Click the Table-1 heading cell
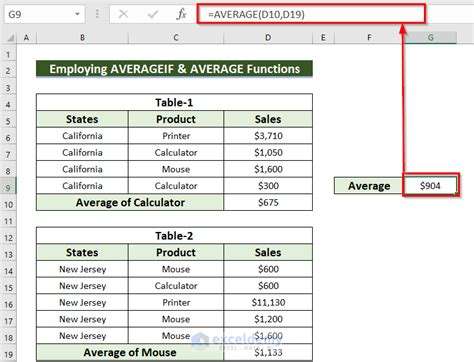Image resolution: width=474 pixels, height=362 pixels. coord(174,102)
